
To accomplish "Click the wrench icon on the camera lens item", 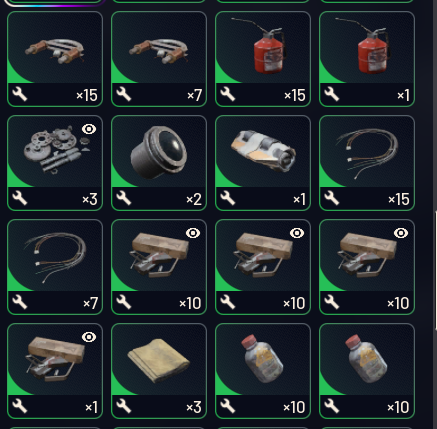I will tap(124, 198).
